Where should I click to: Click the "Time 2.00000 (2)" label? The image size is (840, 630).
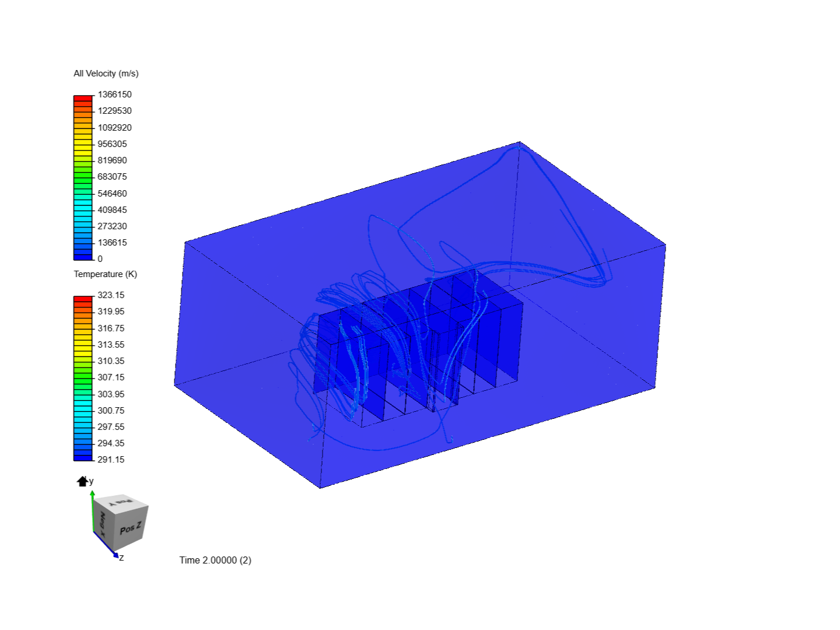click(215, 560)
